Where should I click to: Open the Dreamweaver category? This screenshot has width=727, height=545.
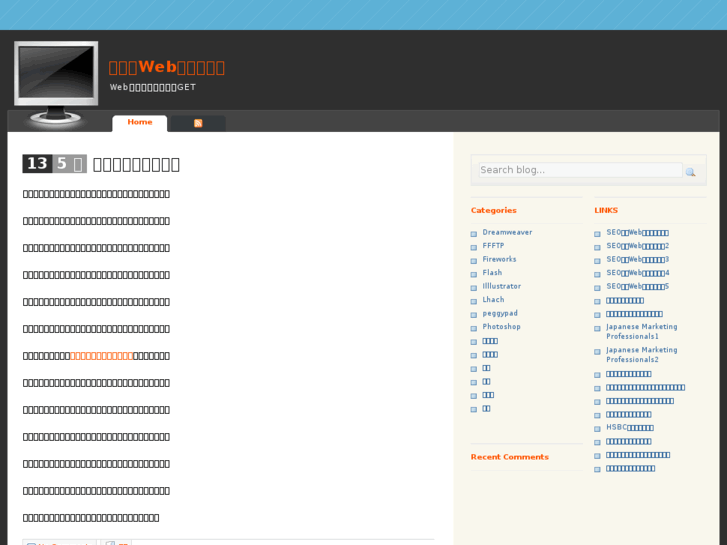click(507, 232)
